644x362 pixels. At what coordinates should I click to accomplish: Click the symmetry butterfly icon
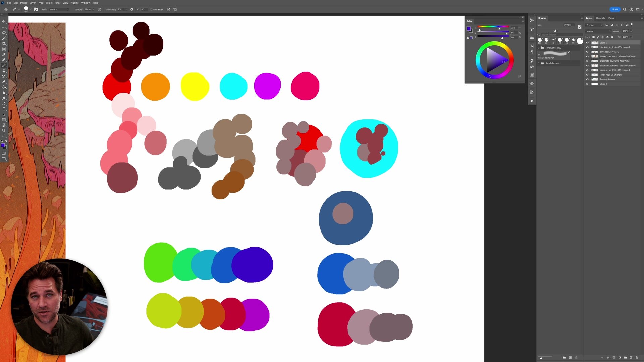(x=175, y=9)
